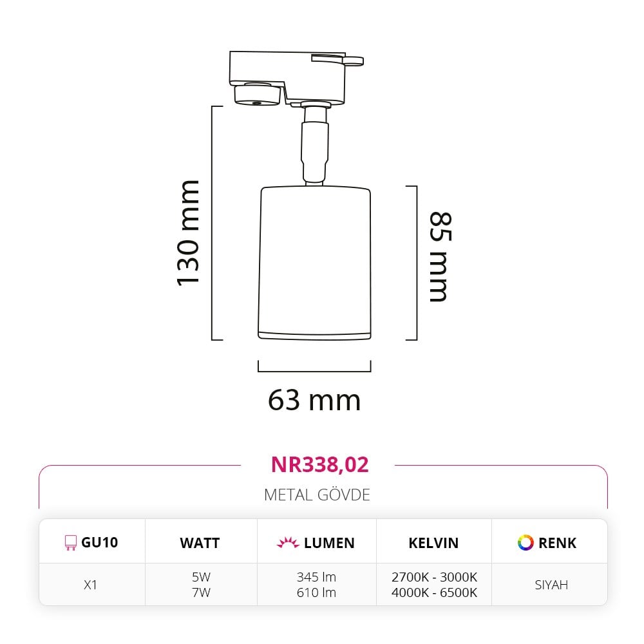Click the cylindrical lamp body drawing

(315, 263)
